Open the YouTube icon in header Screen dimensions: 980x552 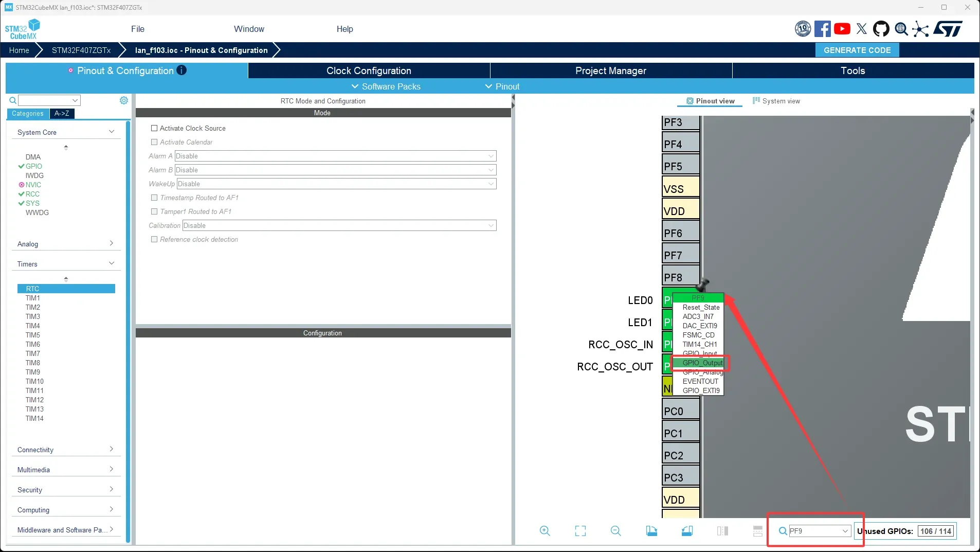[x=842, y=29]
